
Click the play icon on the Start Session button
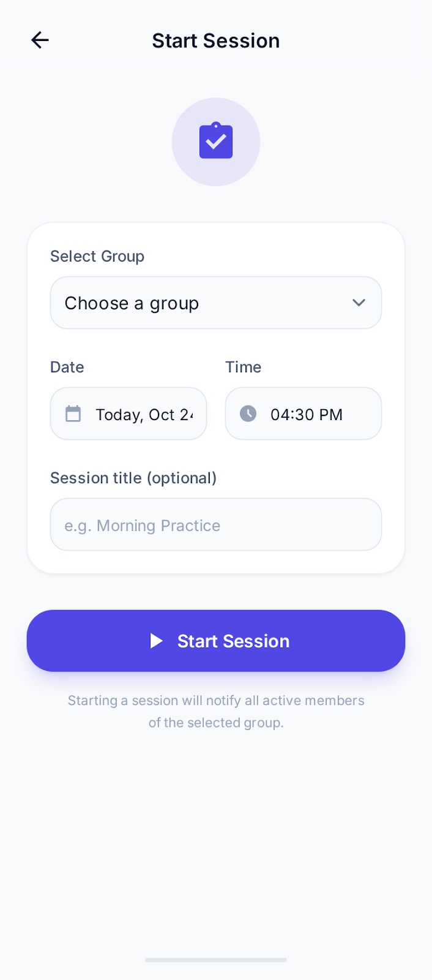157,641
